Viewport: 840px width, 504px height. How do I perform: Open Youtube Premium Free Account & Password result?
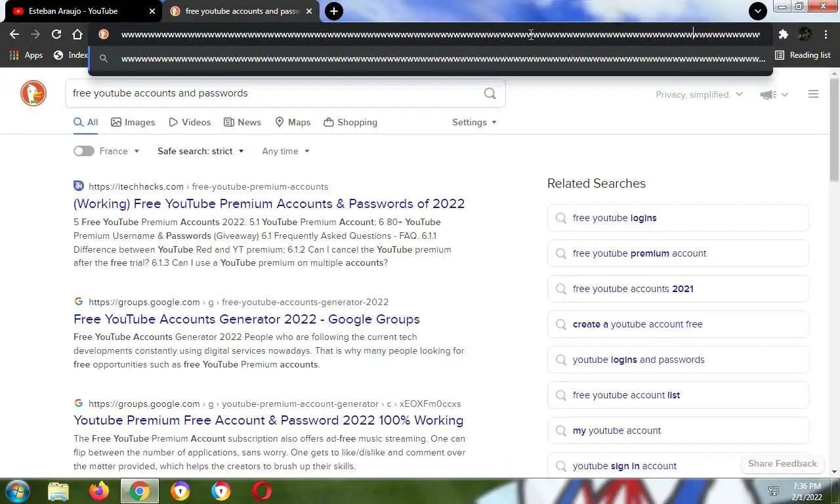(268, 420)
